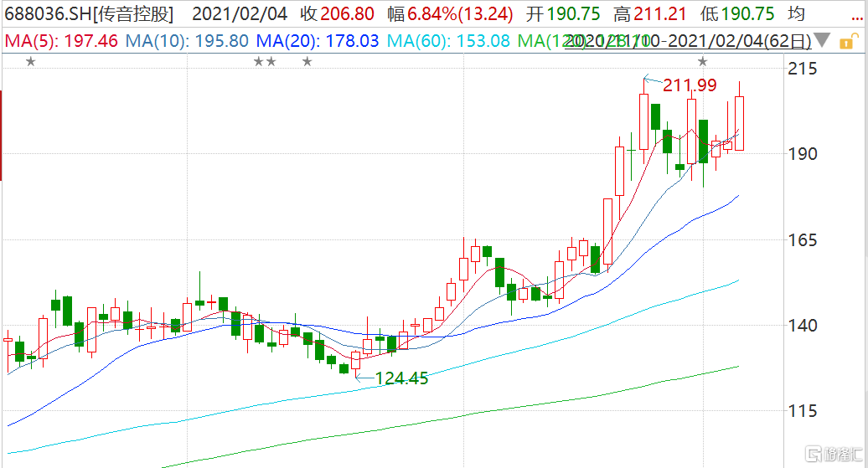Click the MA(10): 195.80 indicator label
This screenshot has width=868, height=468.
tap(187, 41)
